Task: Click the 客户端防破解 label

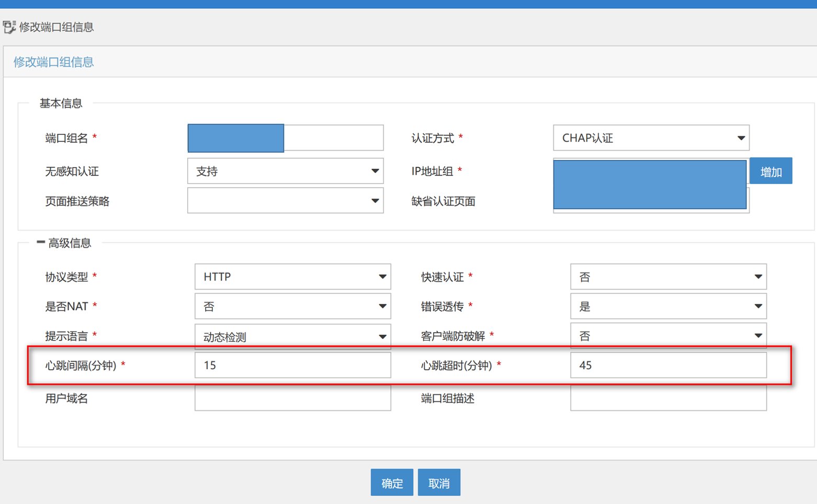Action: pyautogui.click(x=453, y=336)
